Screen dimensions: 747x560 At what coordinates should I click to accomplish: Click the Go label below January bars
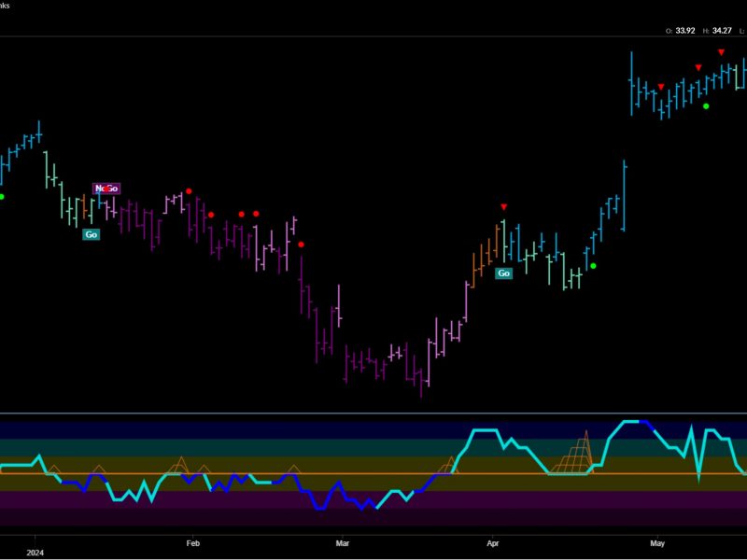click(91, 234)
